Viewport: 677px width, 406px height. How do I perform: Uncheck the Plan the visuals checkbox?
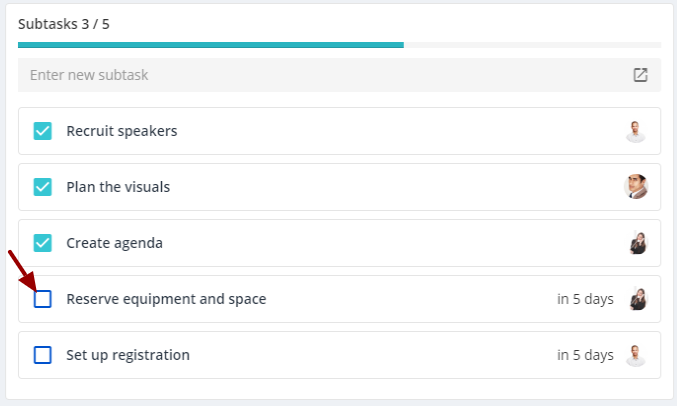[x=43, y=187]
